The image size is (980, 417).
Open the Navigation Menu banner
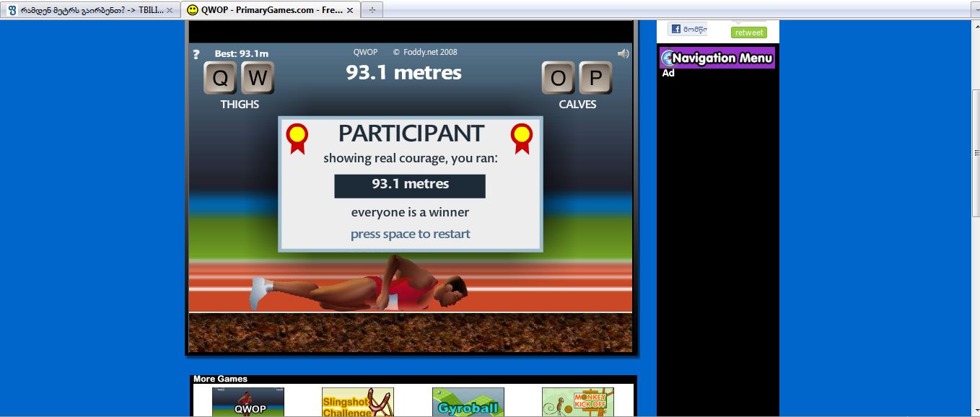(717, 58)
